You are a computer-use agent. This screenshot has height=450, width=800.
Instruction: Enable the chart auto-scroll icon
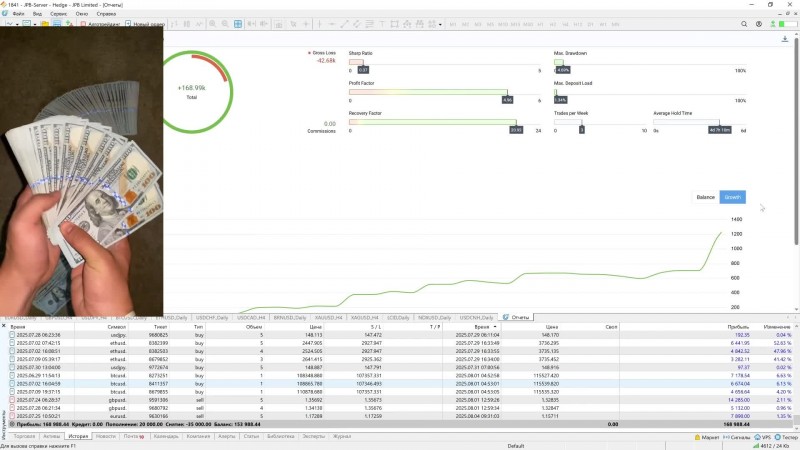coord(252,24)
